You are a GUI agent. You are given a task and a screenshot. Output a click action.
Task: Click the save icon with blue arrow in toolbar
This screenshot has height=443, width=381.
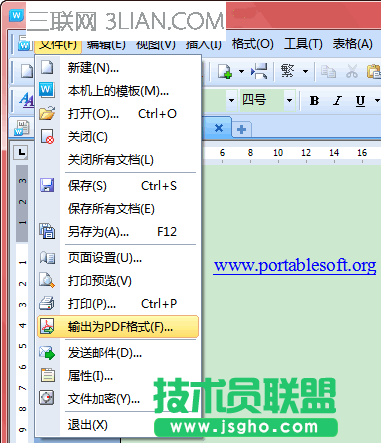(259, 71)
